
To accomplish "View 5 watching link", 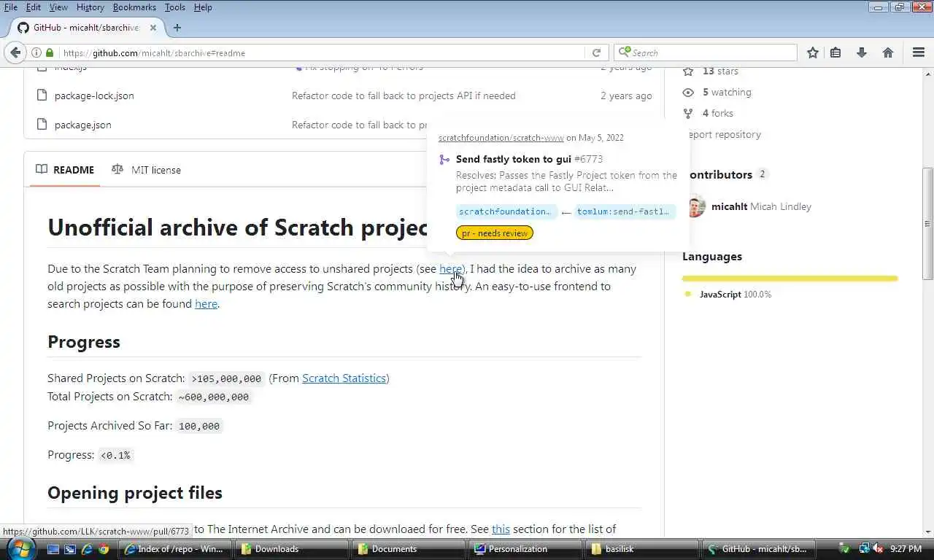I will [x=727, y=92].
